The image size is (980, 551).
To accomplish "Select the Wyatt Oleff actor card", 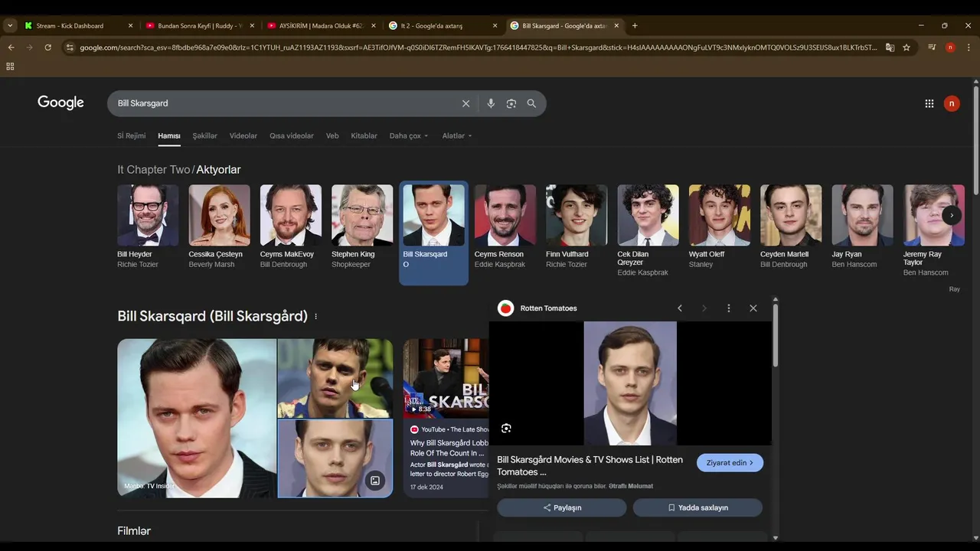I will pos(720,227).
